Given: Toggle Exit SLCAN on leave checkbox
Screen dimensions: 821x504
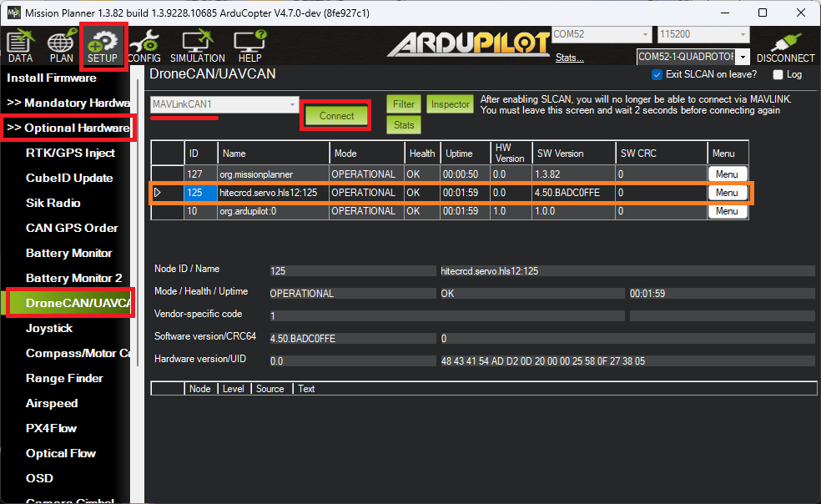Looking at the screenshot, I should tap(657, 74).
